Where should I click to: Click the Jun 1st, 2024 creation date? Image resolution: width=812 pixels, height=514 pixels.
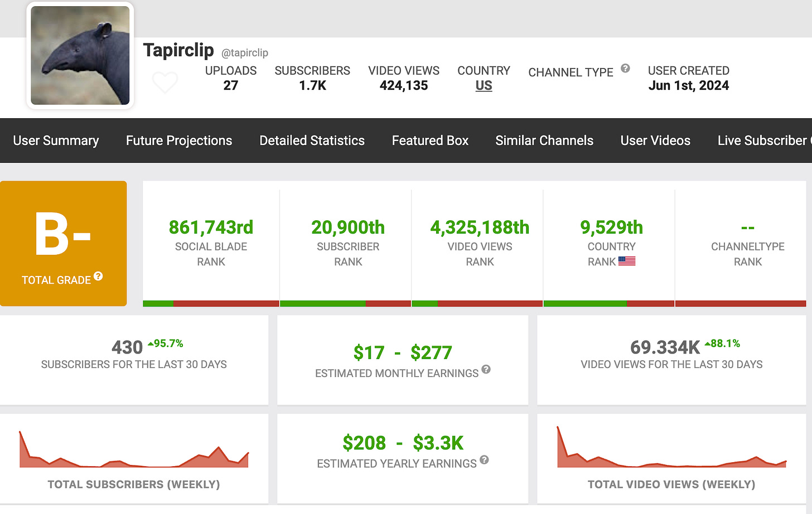(689, 85)
